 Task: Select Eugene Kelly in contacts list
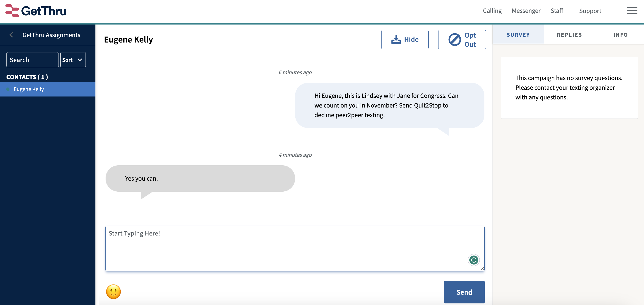[x=29, y=89]
